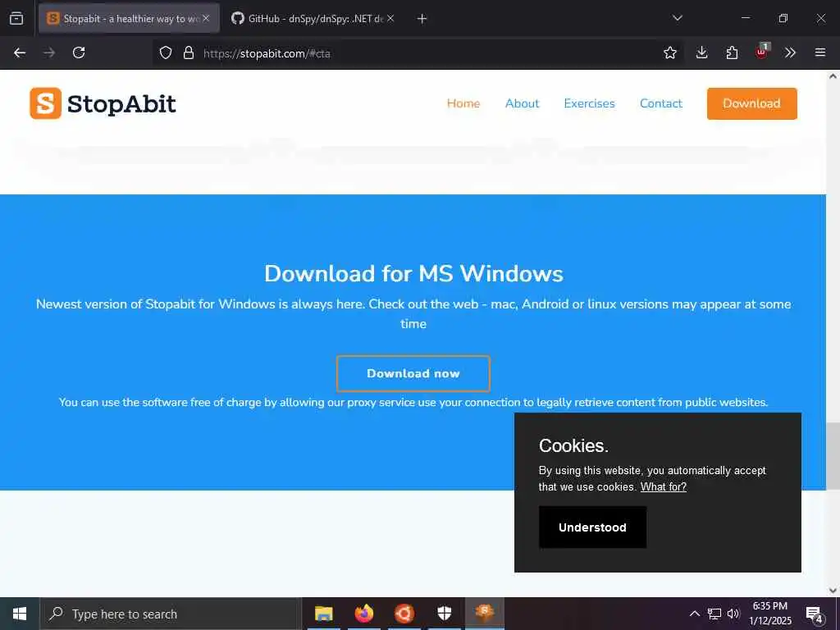Open the Contact navigation link
This screenshot has width=840, height=630.
click(x=661, y=103)
